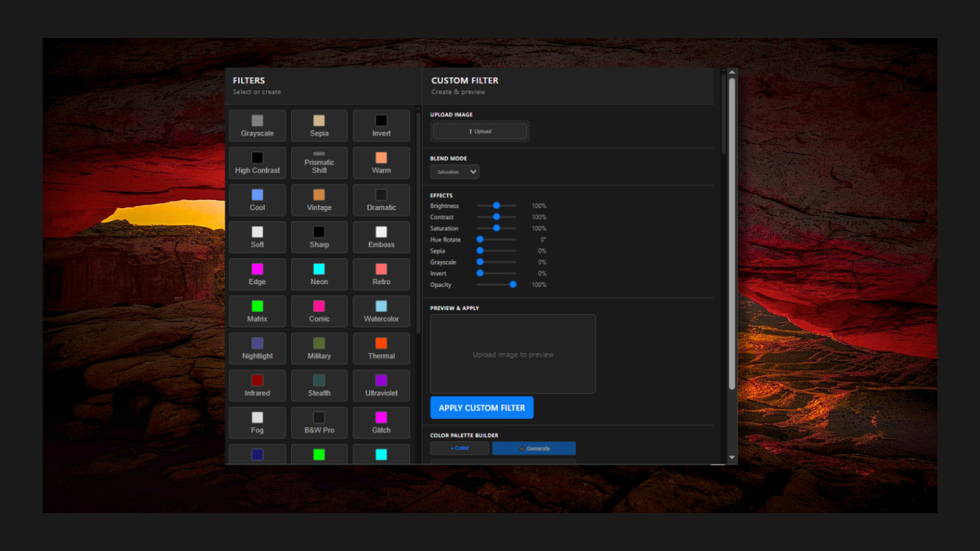Viewport: 980px width, 551px height.
Task: Select the Prismatic Shift filter
Action: coord(319,163)
